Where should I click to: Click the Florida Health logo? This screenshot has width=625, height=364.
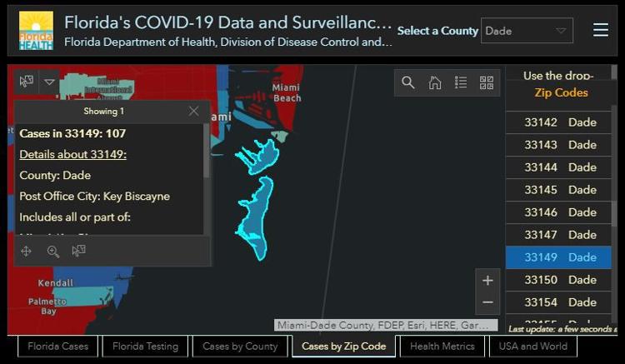pos(36,31)
